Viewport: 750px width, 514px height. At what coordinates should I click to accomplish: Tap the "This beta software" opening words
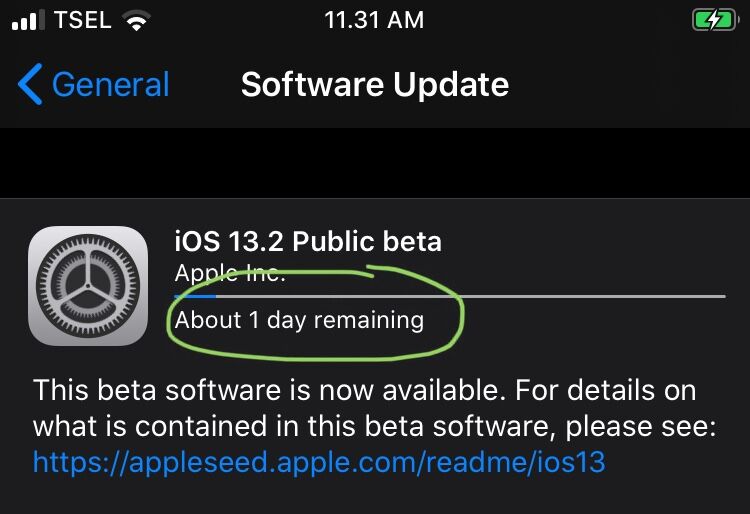click(x=155, y=390)
